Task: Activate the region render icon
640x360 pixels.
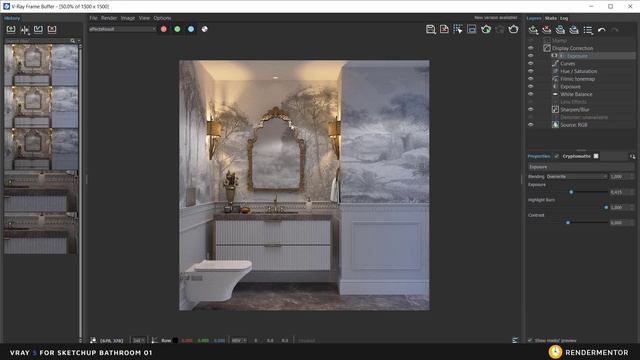Action: point(472,29)
